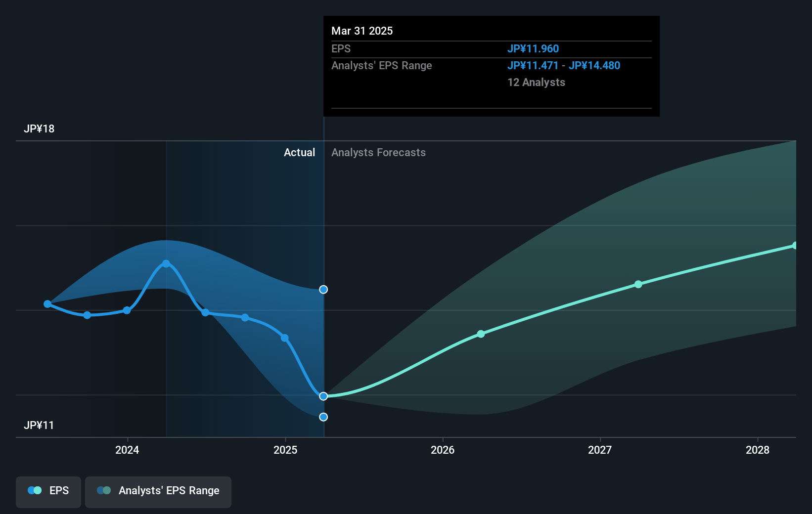Image resolution: width=812 pixels, height=514 pixels.
Task: Click the EPS data point in mid 2024
Action: pos(205,312)
